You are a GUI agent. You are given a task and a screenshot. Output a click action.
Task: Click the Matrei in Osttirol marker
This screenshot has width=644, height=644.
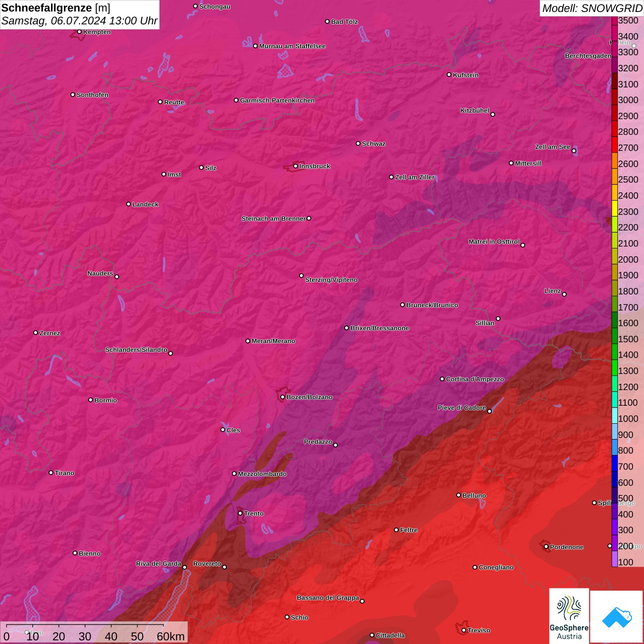[x=523, y=245]
